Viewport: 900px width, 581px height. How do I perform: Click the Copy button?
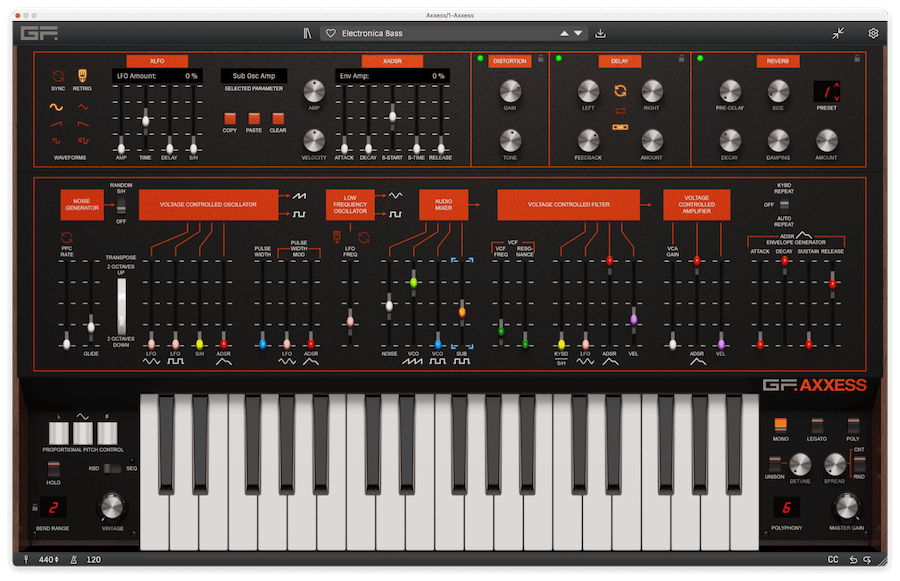pyautogui.click(x=230, y=118)
